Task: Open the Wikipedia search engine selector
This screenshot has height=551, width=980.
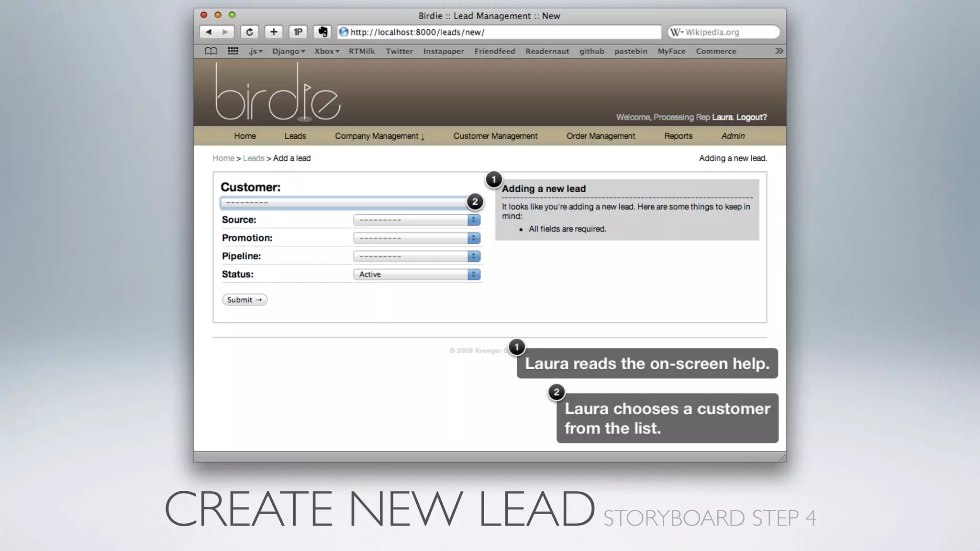Action: pos(677,32)
